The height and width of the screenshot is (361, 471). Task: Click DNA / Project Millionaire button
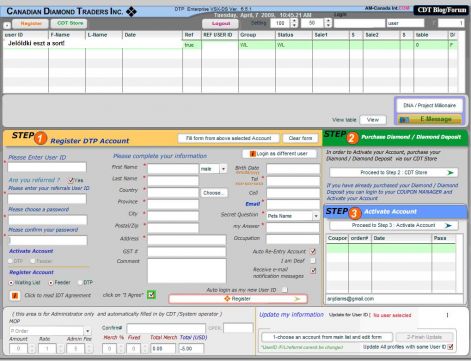429,105
